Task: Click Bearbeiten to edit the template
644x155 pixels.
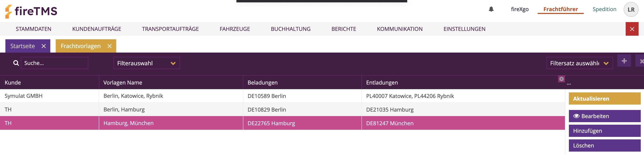Action: pos(604,116)
